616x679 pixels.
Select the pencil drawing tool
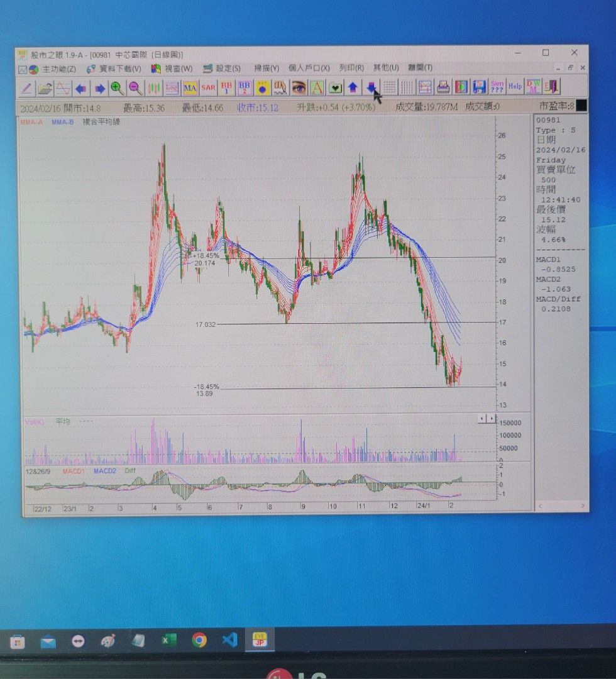point(26,88)
